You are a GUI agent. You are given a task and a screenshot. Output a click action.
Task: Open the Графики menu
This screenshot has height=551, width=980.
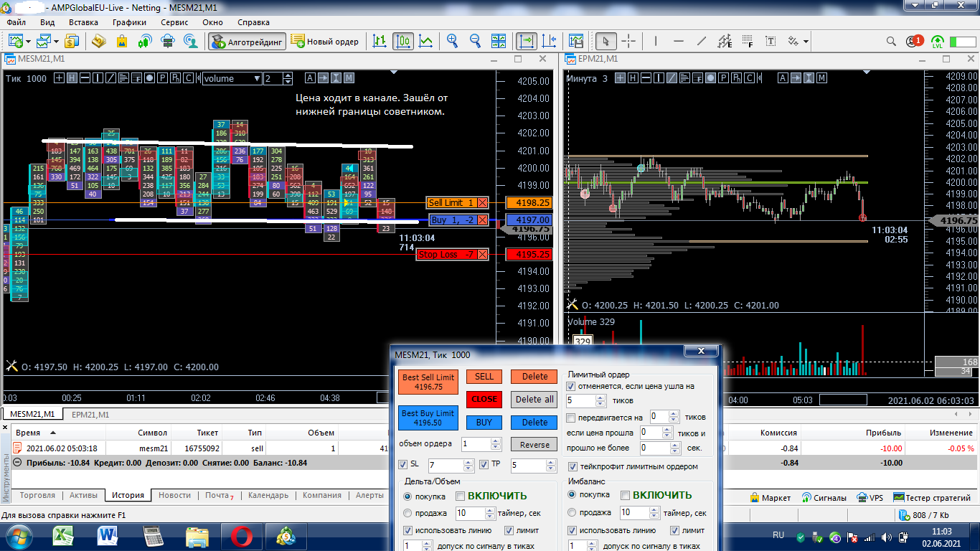click(129, 22)
